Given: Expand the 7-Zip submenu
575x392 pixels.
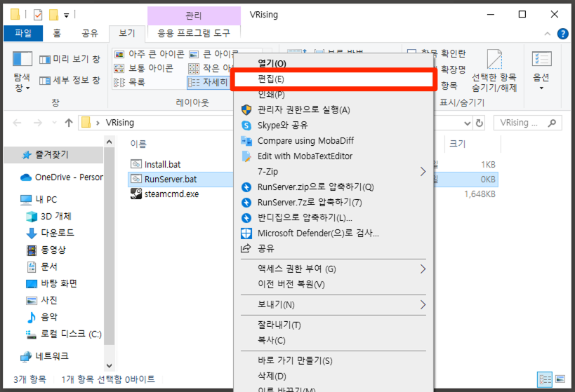Looking at the screenshot, I should click(333, 171).
